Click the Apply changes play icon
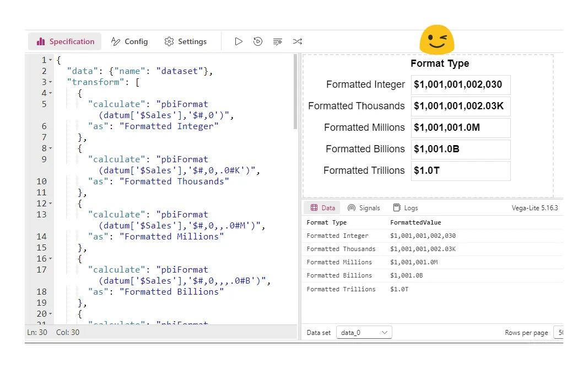The image size is (588, 373). tap(239, 41)
